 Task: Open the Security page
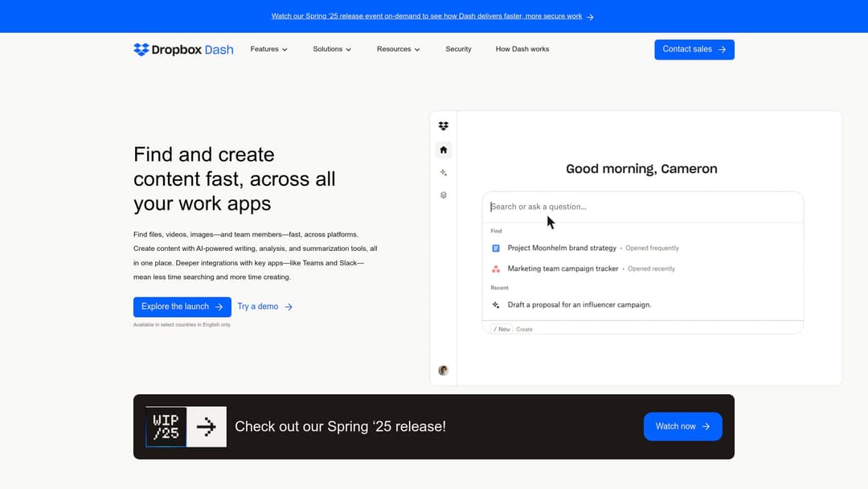458,49
